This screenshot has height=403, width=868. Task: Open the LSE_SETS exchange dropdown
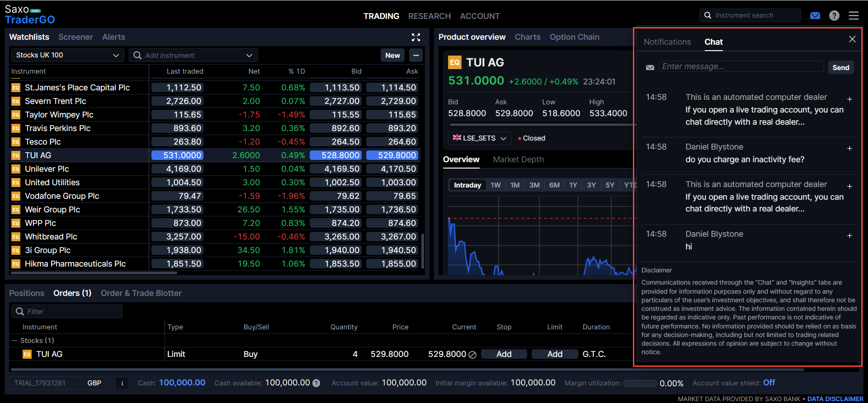tap(480, 138)
